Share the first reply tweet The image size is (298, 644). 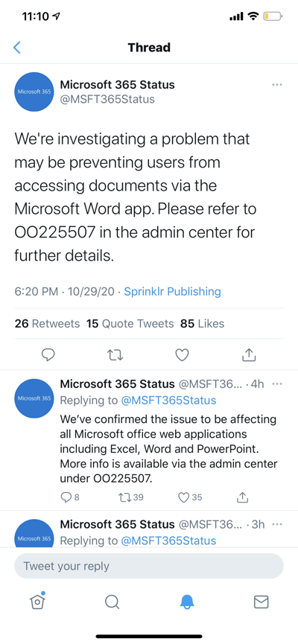point(243,497)
